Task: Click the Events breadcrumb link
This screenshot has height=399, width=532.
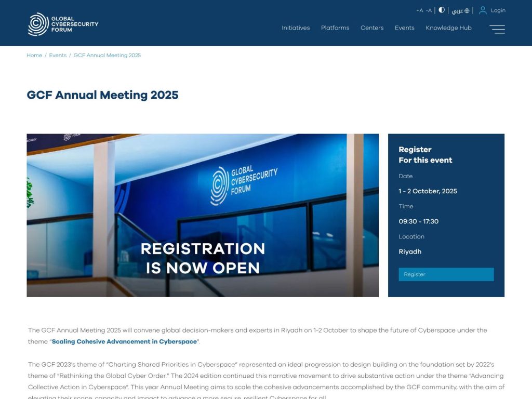Action: click(58, 55)
